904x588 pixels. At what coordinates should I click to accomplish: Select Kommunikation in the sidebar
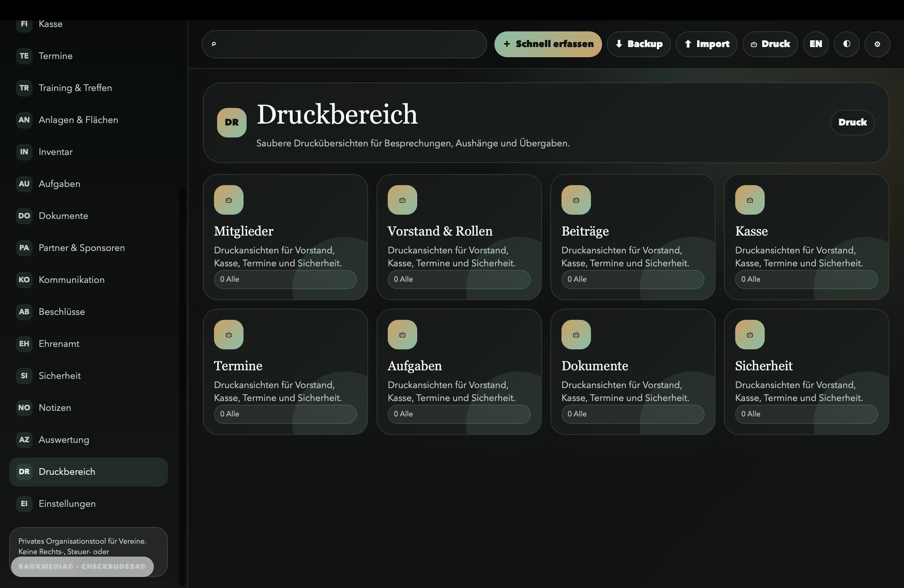(x=88, y=280)
